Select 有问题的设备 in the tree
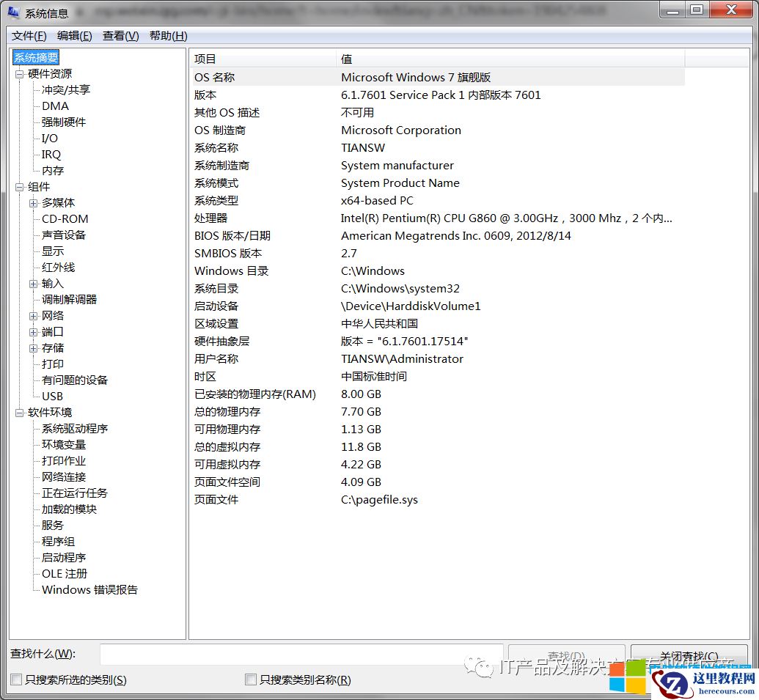Viewport: 759px width, 700px height. [75, 380]
